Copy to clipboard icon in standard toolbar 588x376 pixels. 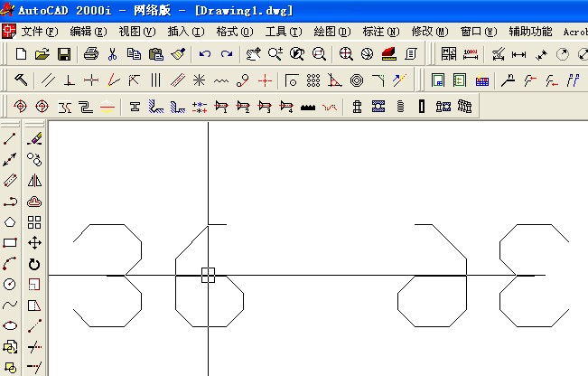pos(134,54)
